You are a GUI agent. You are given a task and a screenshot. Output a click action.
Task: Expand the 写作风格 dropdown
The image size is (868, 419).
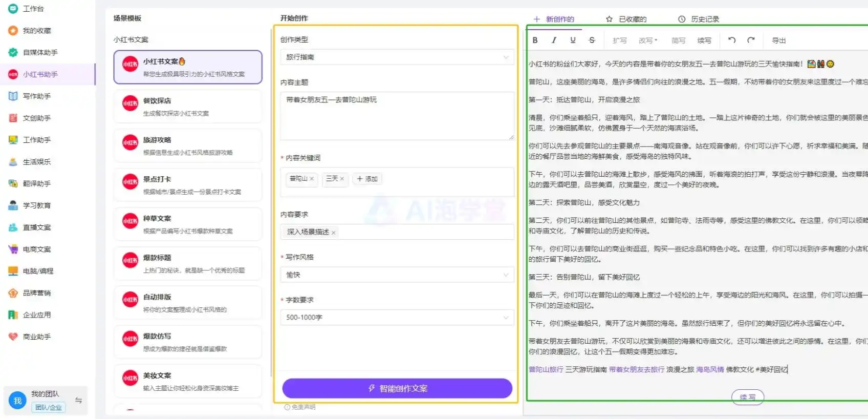[397, 275]
